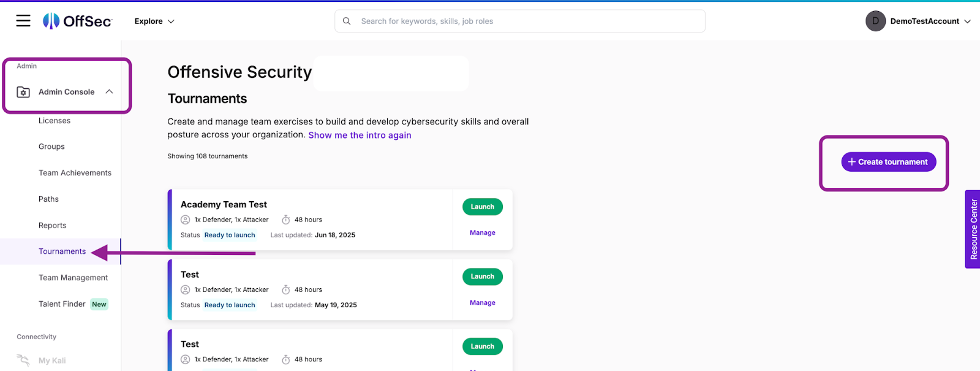This screenshot has width=980, height=371.
Task: Manage the first Test tournament
Action: click(482, 303)
